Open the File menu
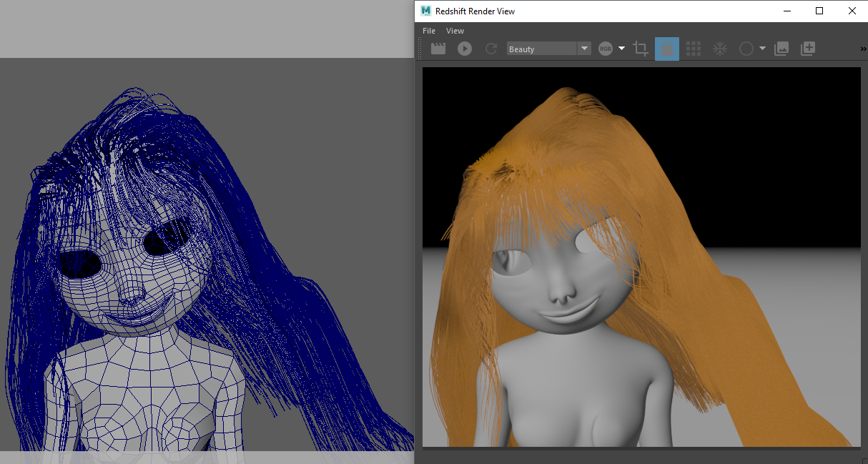 click(x=429, y=31)
